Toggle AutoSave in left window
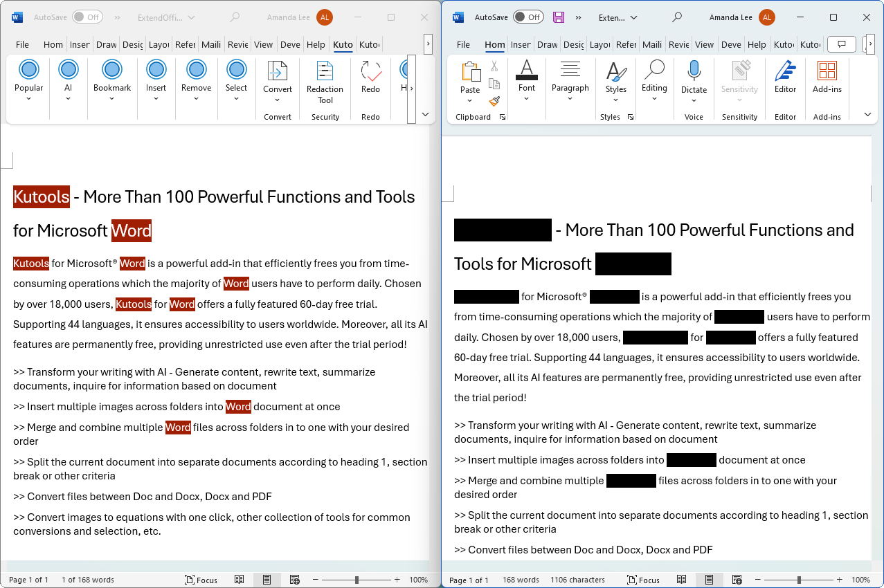 (87, 17)
